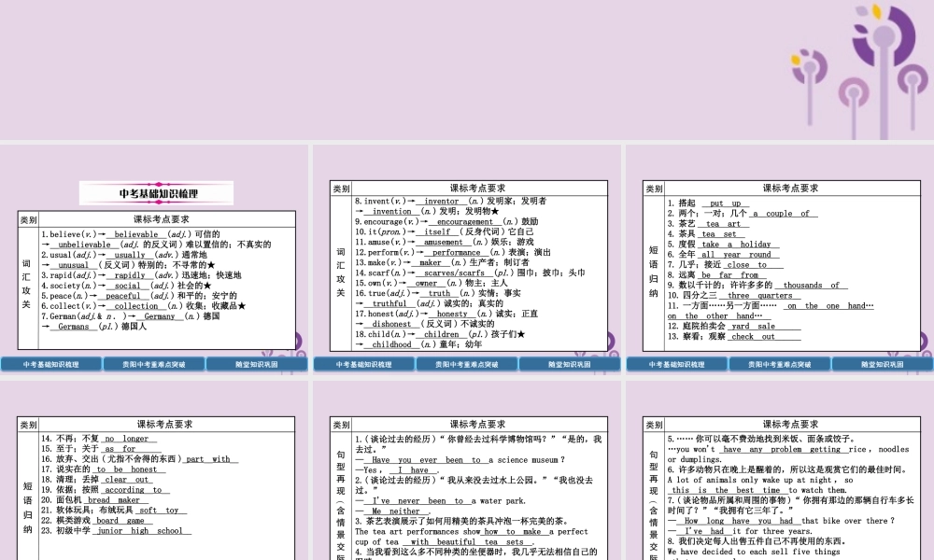Image resolution: width=934 pixels, height=560 pixels.
Task: Select the sentence 'this is the best time to watch them'
Action: tap(758, 490)
